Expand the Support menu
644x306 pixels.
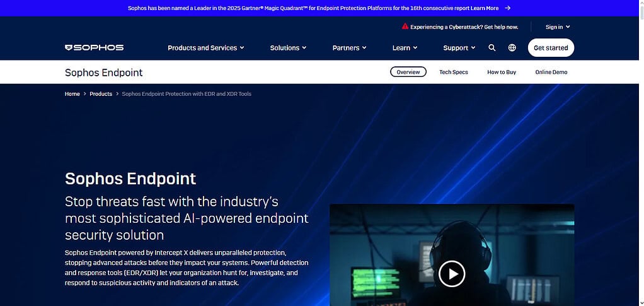(459, 48)
